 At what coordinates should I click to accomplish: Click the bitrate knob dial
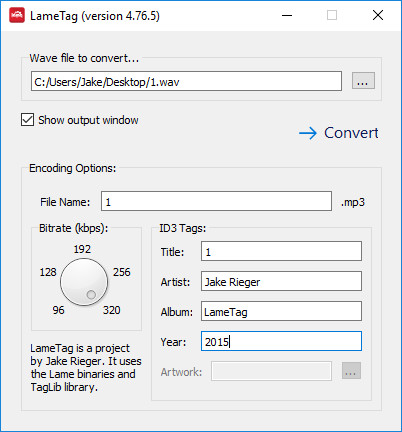(x=84, y=282)
